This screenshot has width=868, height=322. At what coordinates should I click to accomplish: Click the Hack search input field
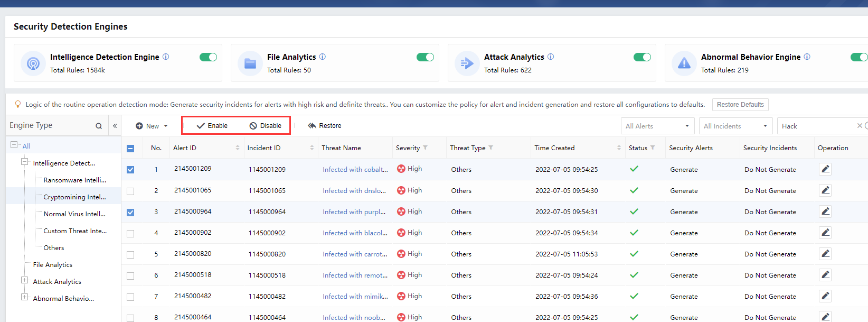[x=816, y=126]
